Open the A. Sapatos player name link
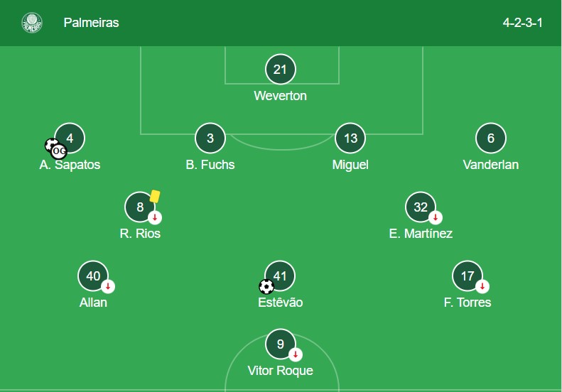 70,165
